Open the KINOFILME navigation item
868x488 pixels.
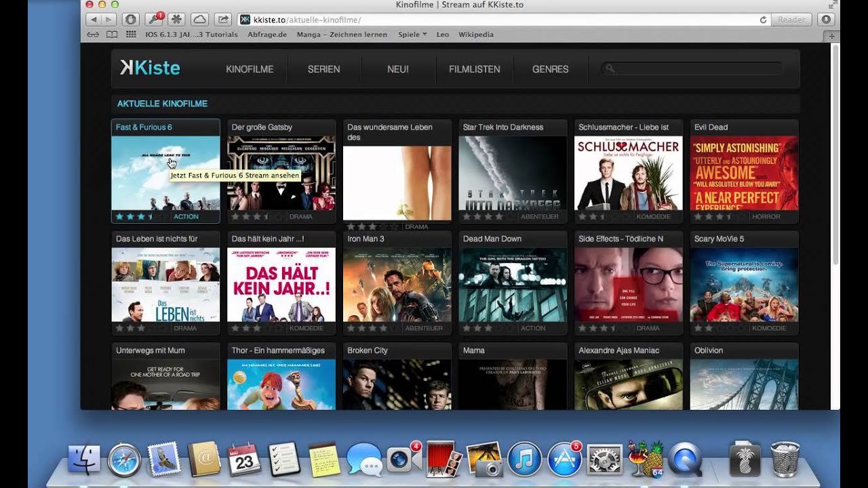(250, 69)
